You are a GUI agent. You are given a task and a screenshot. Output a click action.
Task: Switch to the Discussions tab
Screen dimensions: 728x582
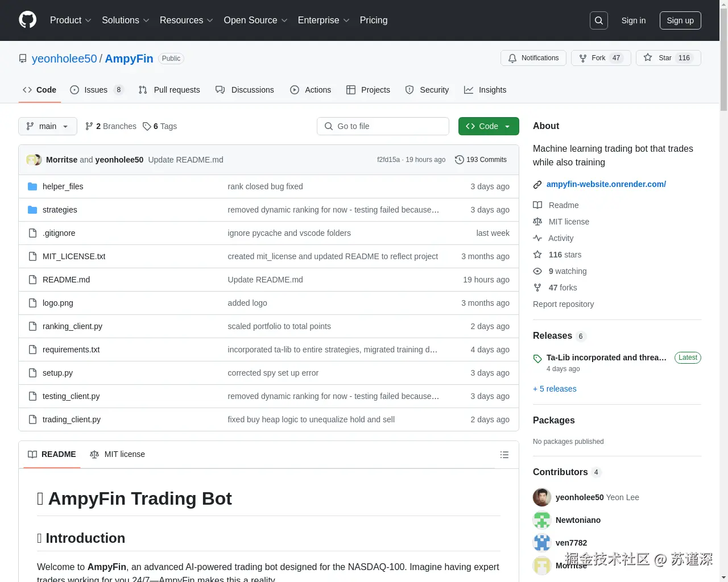(245, 90)
